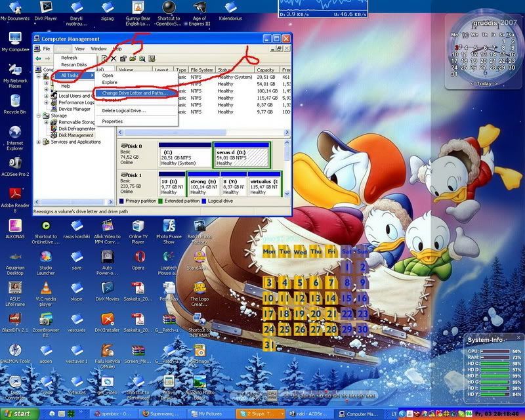The image size is (525, 420).
Task: Click the rightmost settings-list toolbar icon
Action: (152, 58)
